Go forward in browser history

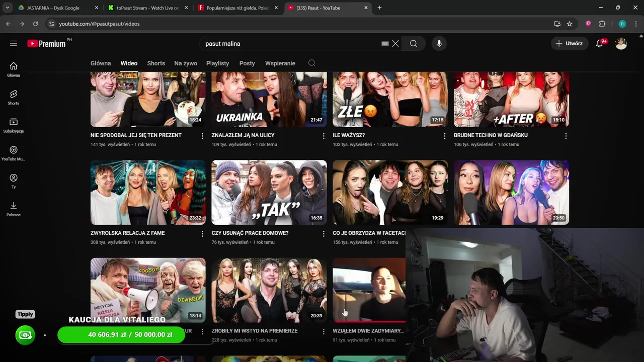[22, 24]
